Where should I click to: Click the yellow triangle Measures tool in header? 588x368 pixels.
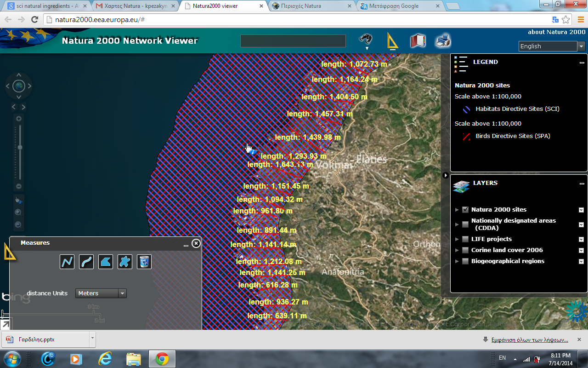pyautogui.click(x=392, y=40)
